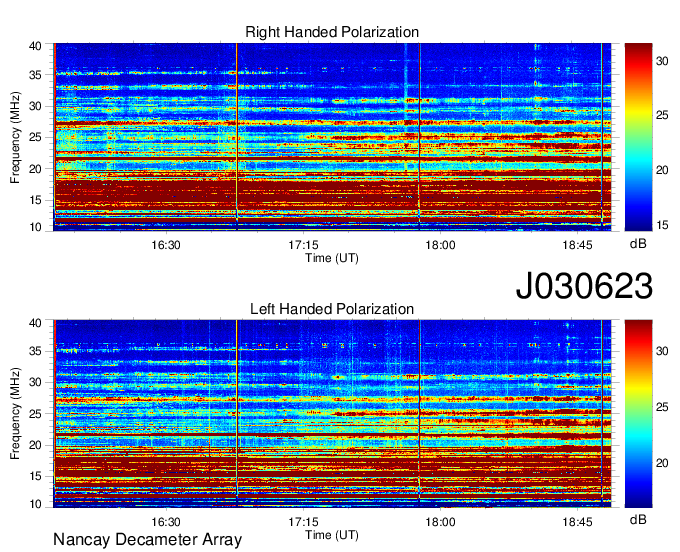The height and width of the screenshot is (552, 680).
Task: Click the 18:00 time label under Left Handed plot
Action: pyautogui.click(x=440, y=522)
